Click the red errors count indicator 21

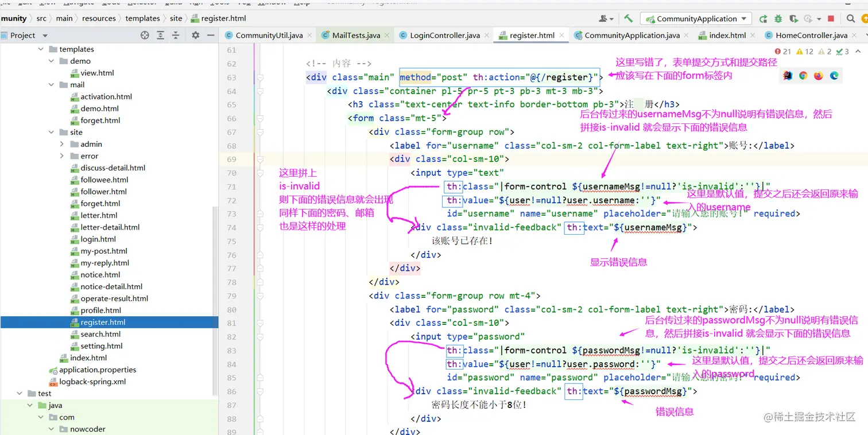783,51
